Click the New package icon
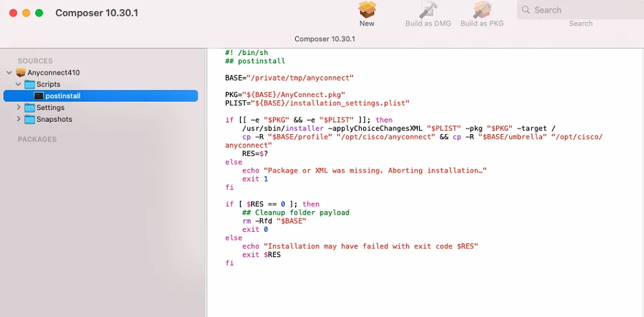 tap(367, 10)
